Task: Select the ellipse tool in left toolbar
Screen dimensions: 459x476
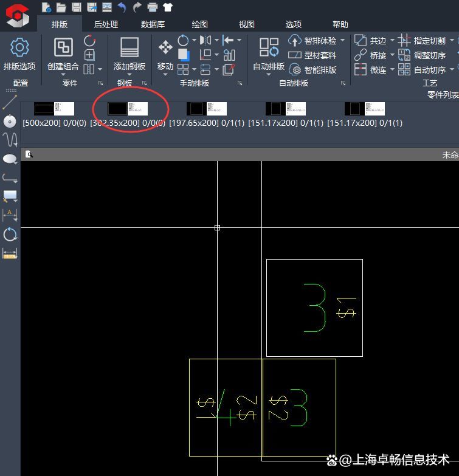Action: (10, 159)
